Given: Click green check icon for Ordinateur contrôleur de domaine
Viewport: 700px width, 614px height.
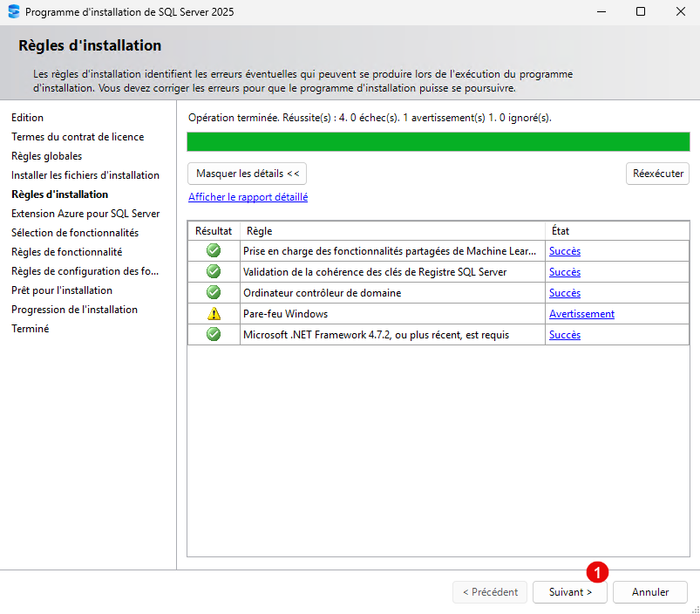Looking at the screenshot, I should pyautogui.click(x=214, y=292).
